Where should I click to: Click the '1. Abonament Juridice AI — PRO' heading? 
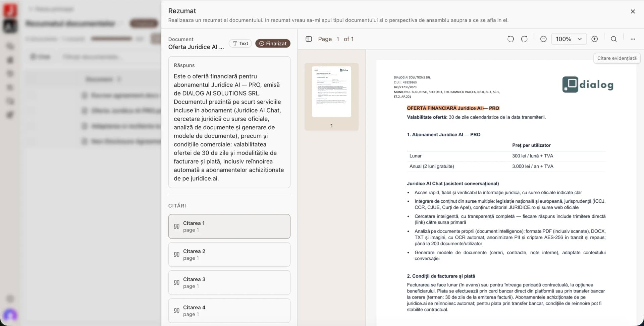[x=443, y=135]
